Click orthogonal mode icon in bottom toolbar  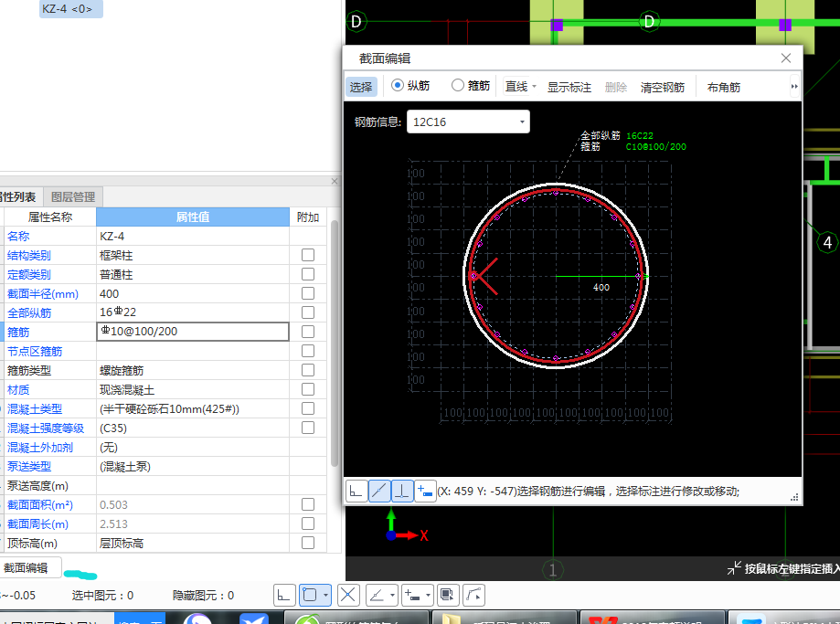(284, 595)
